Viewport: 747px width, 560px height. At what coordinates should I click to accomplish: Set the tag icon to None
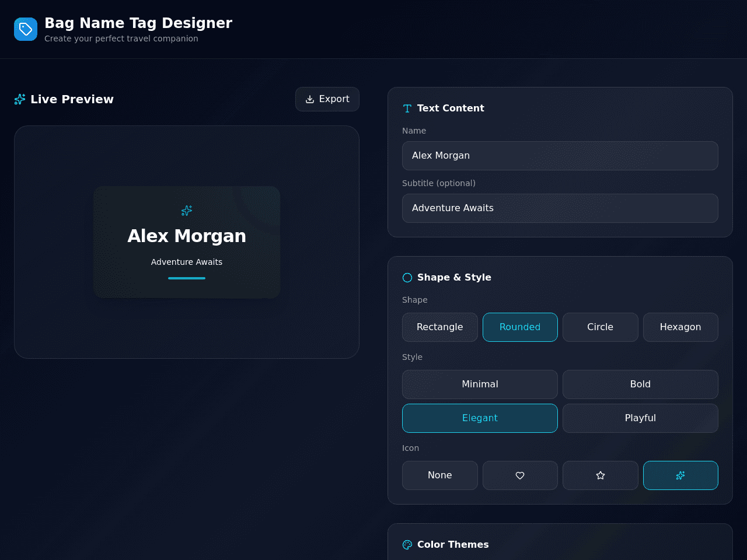click(x=440, y=475)
